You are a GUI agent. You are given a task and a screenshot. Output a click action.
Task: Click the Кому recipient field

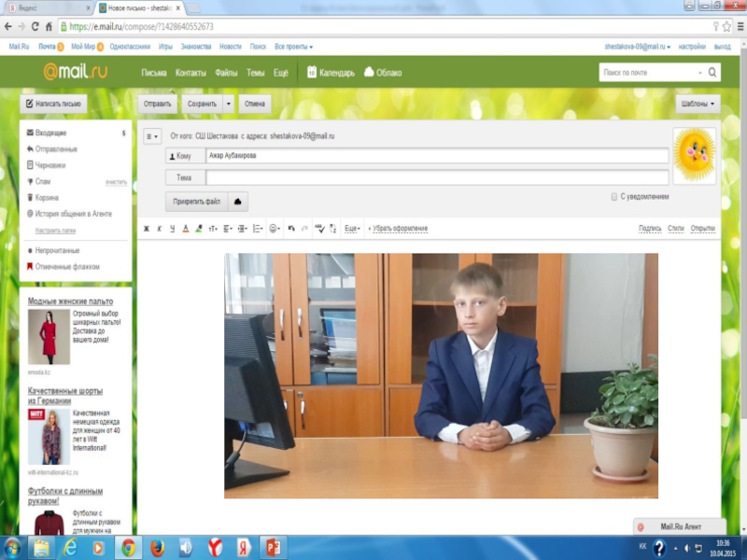coord(437,156)
